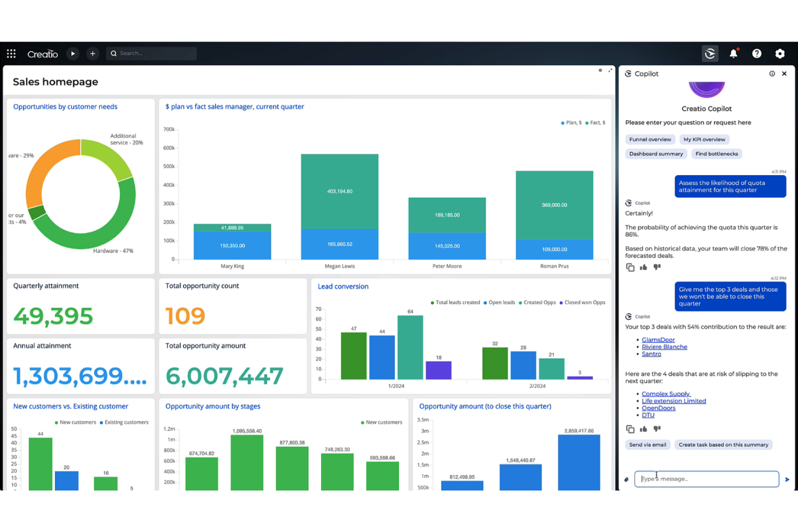This screenshot has height=532, width=798.
Task: Click the paperclip attachment icon in Copilot
Action: pyautogui.click(x=627, y=479)
